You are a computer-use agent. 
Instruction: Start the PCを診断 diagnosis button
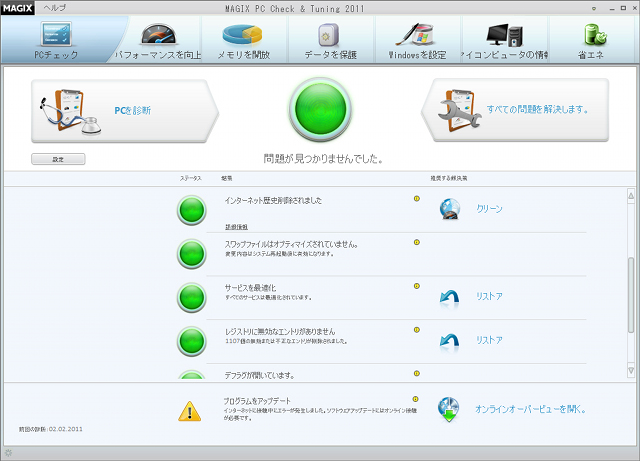[x=124, y=111]
